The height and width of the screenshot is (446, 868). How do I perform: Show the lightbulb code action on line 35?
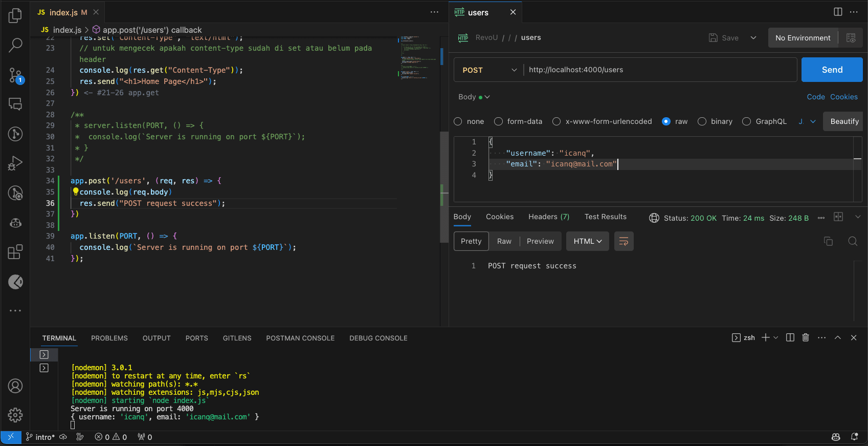pos(76,192)
